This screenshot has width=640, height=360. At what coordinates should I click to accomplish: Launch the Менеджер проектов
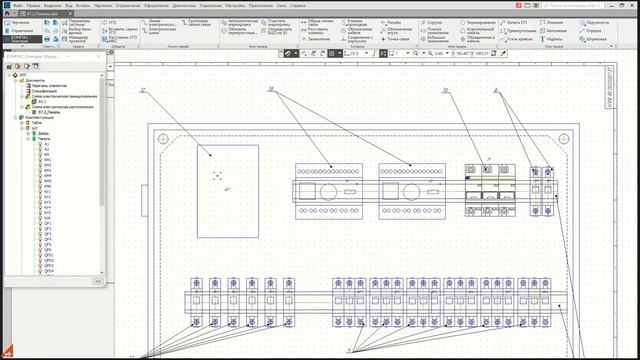pos(76,39)
